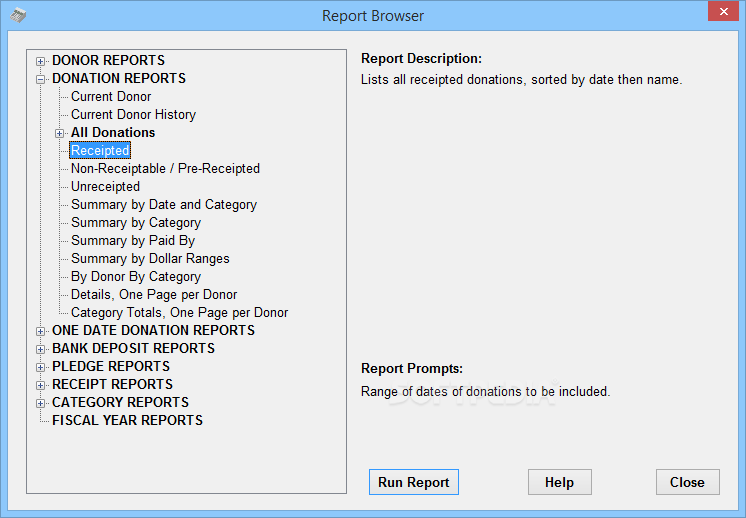Select Summary by Dollar Ranges report
Viewport: 746px width, 518px height.
[x=150, y=259]
